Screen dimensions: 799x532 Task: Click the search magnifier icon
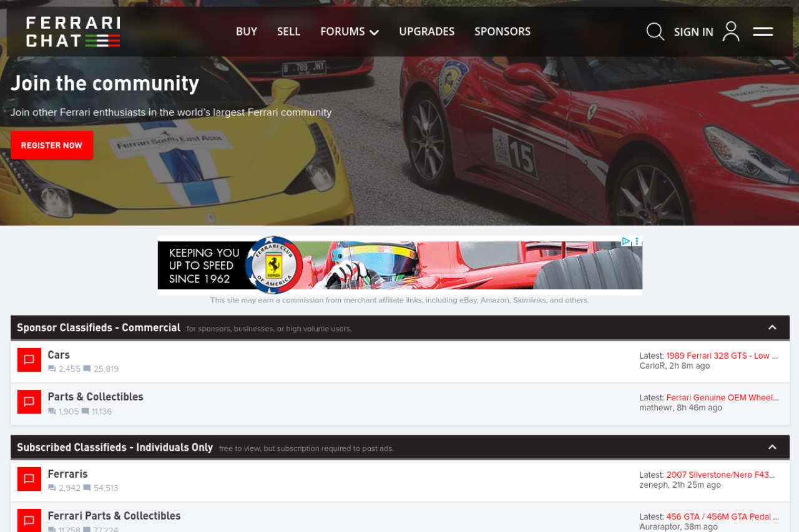click(x=655, y=32)
